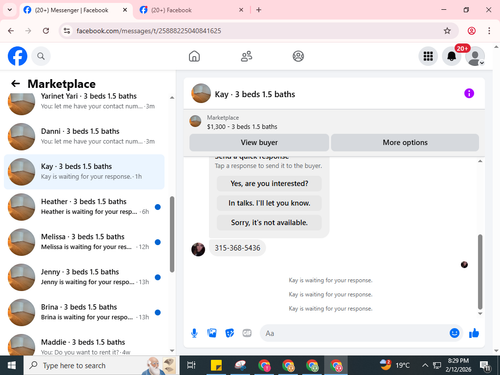Open Danni 3 beds conversation

(84, 136)
